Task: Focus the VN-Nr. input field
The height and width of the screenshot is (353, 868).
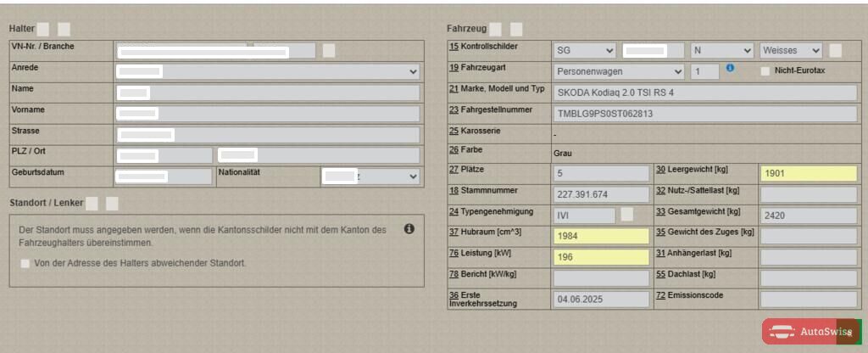Action: [x=181, y=50]
